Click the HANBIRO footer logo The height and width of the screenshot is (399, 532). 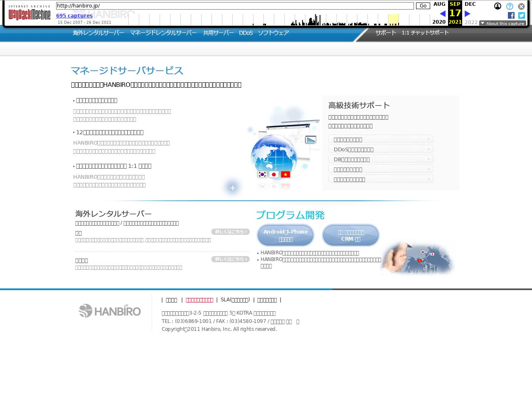point(110,310)
